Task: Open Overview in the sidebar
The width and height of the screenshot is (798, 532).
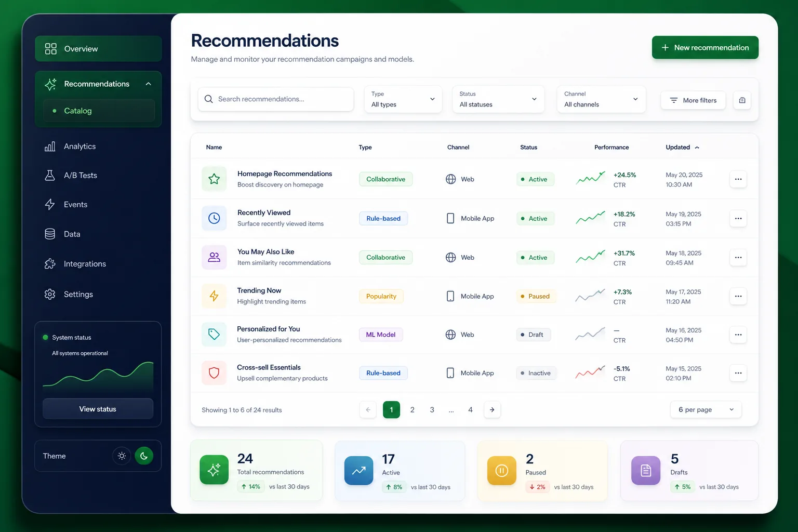Action: pyautogui.click(x=98, y=49)
